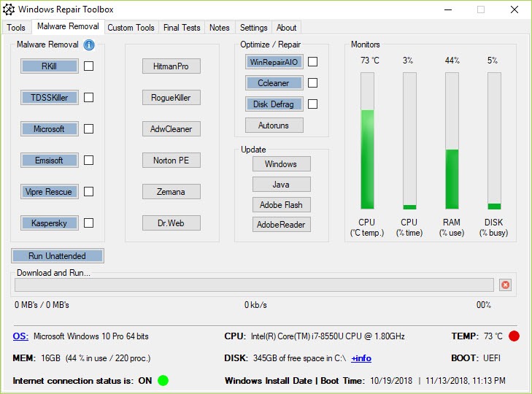Tick the checkbox next to TDSSKiller
Screen dimensions: 532x394
pyautogui.click(x=88, y=97)
